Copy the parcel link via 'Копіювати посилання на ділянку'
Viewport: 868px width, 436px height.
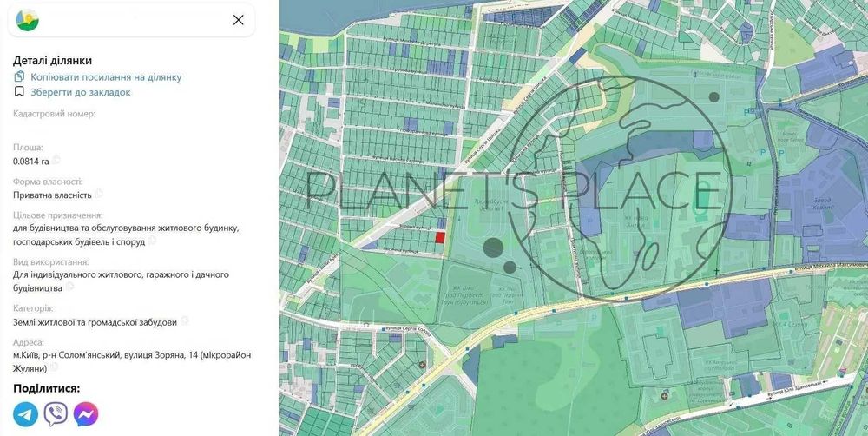click(106, 77)
